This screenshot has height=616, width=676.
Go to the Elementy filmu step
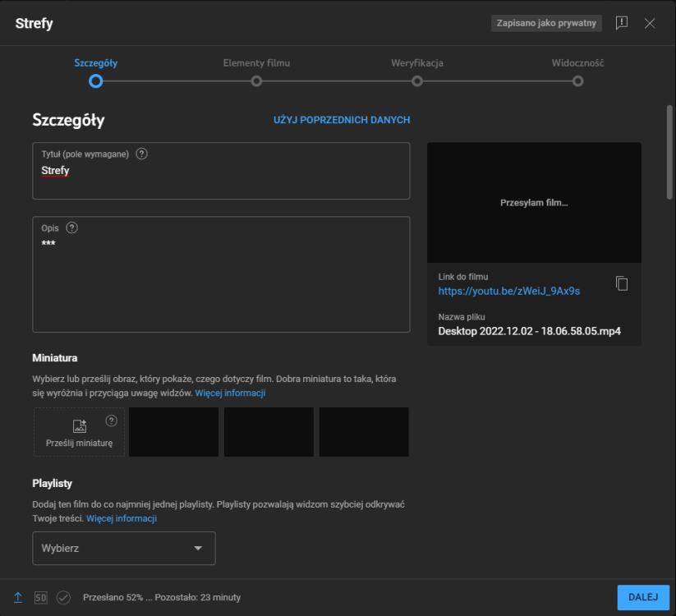point(256,80)
